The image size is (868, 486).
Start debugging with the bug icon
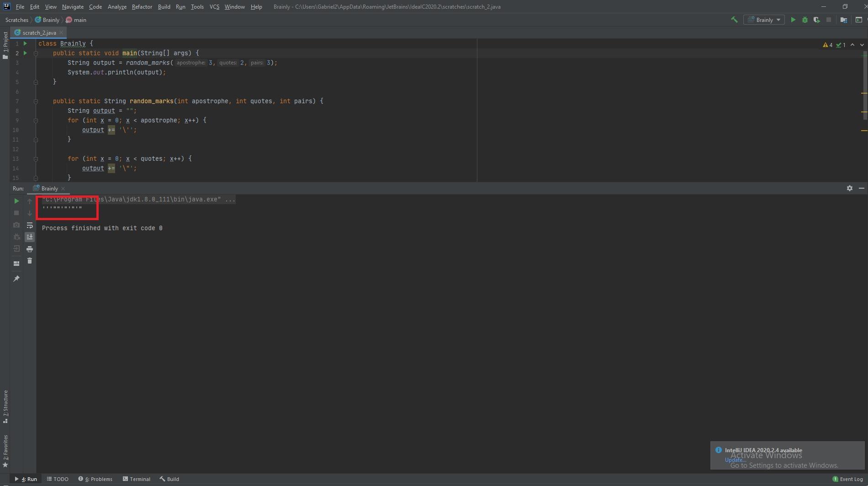804,20
